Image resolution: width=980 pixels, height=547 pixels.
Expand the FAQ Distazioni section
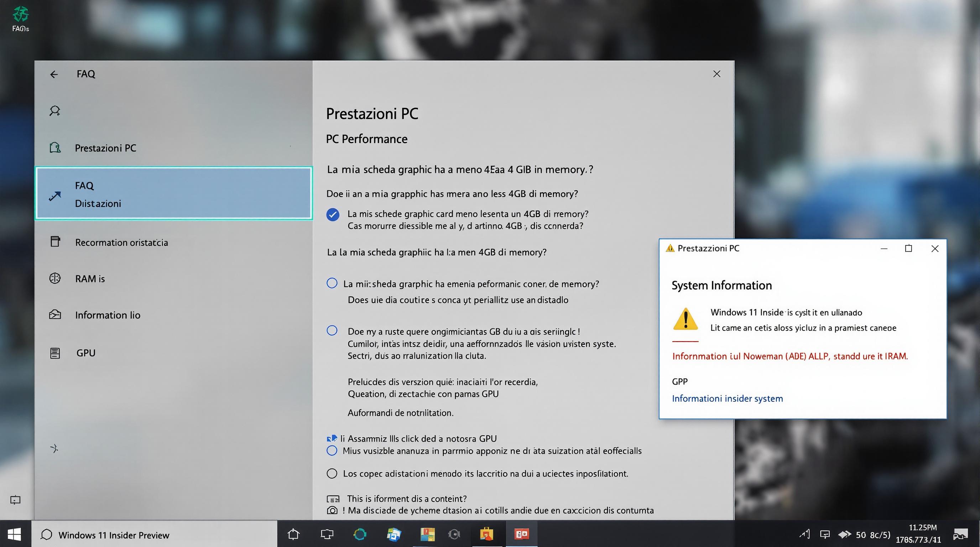[173, 193]
